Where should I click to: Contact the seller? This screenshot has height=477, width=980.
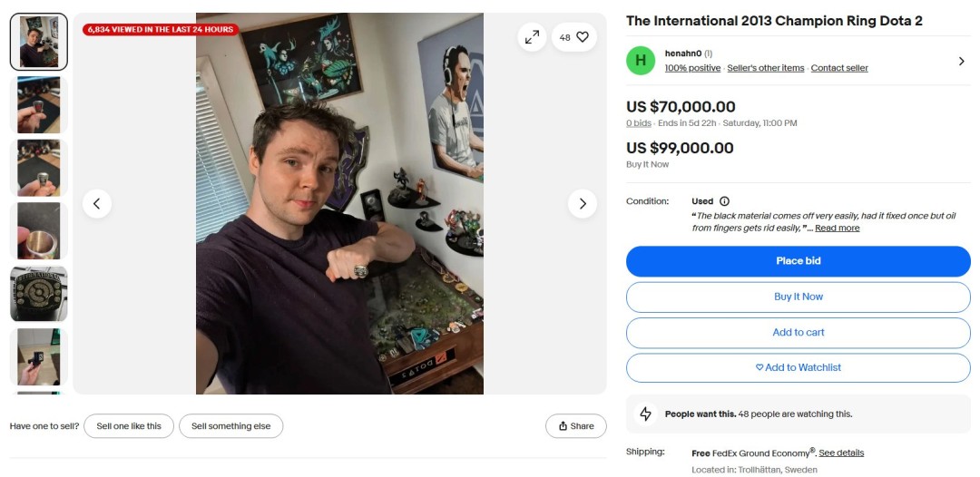(x=839, y=68)
